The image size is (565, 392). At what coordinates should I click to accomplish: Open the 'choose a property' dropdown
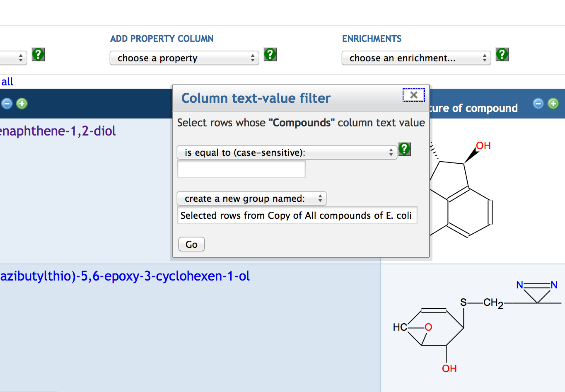[184, 58]
